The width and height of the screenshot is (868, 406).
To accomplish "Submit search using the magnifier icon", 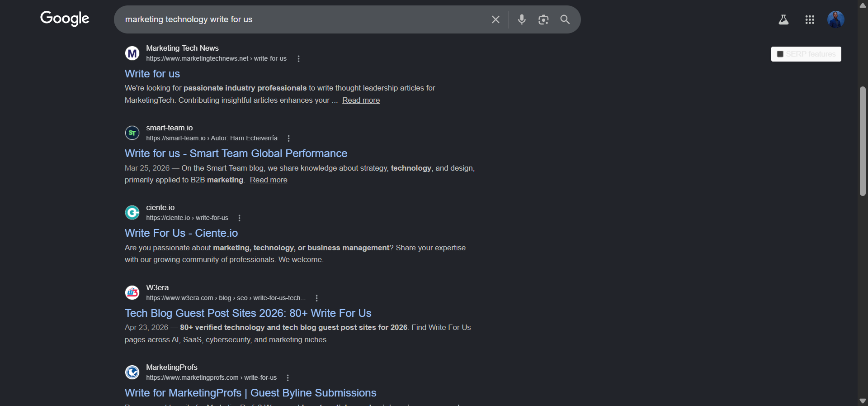I will point(565,19).
